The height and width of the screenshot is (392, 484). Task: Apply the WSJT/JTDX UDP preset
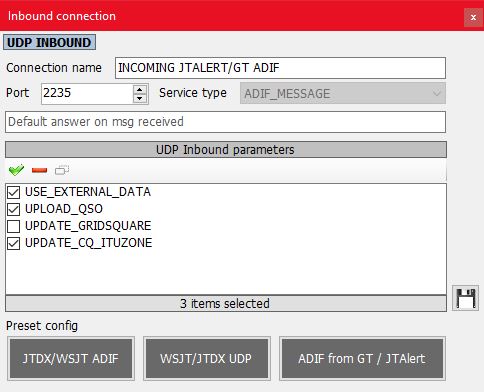207,359
